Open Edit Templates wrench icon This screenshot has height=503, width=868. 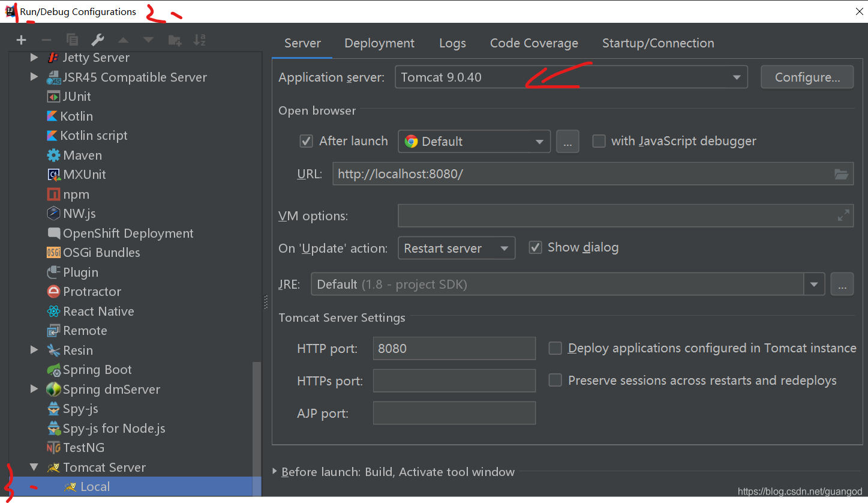tap(98, 40)
